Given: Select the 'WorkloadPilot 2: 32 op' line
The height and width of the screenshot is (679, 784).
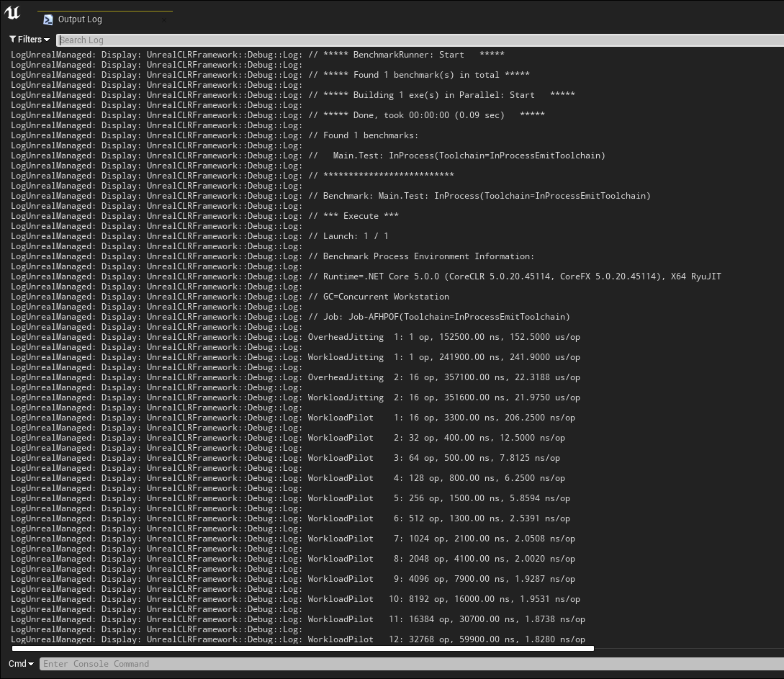Looking at the screenshot, I should pyautogui.click(x=288, y=438).
